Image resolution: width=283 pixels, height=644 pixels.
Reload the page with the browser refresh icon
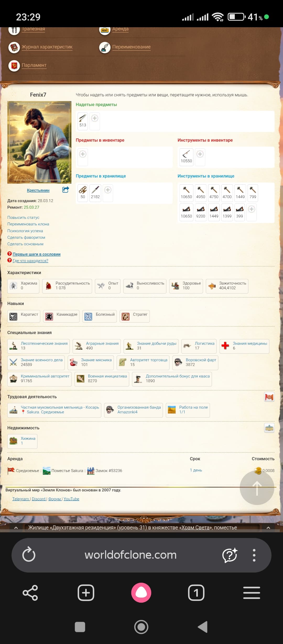29,555
